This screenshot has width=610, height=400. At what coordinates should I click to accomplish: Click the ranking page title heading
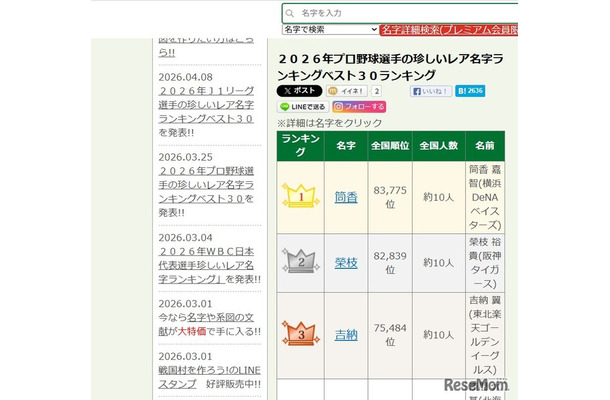pyautogui.click(x=391, y=67)
